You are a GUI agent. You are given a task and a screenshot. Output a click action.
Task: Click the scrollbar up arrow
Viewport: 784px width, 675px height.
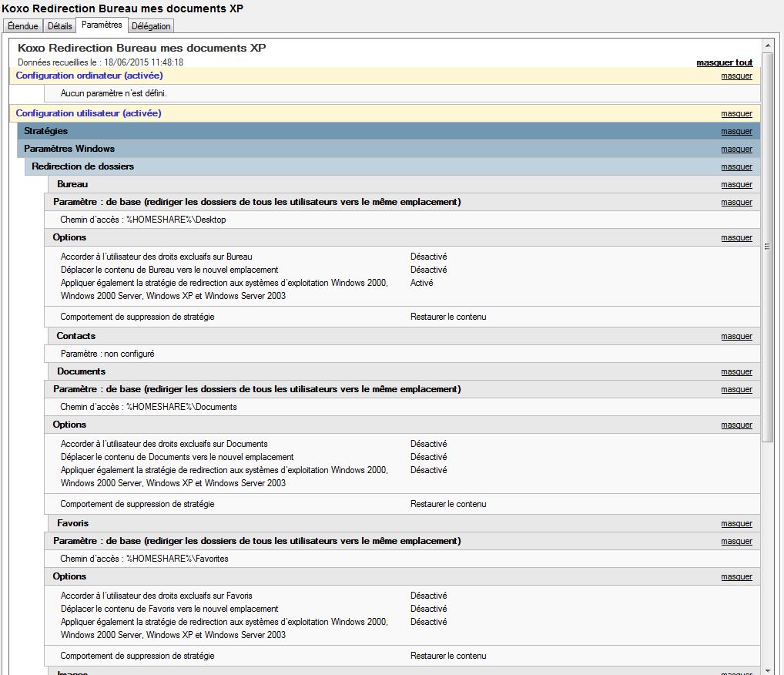point(768,46)
